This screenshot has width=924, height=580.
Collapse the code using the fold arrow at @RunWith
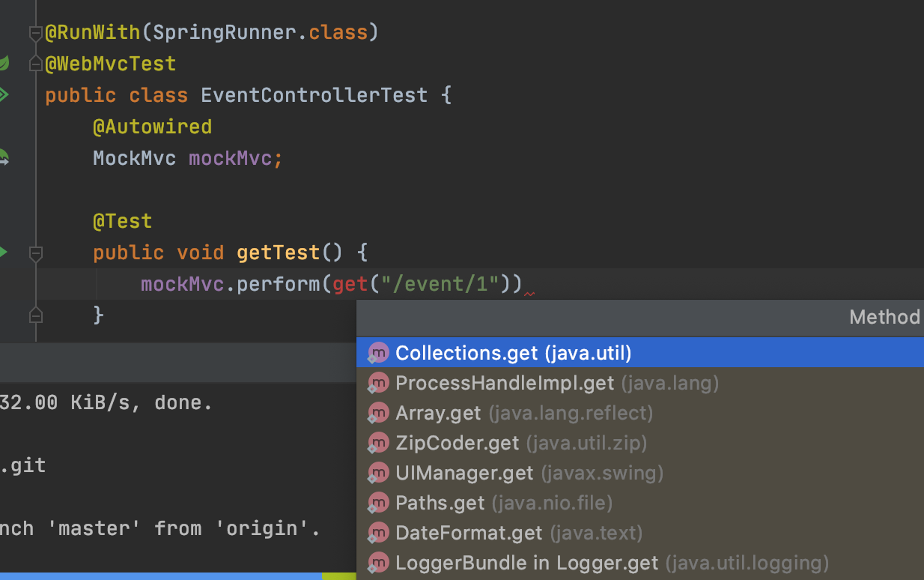(35, 32)
